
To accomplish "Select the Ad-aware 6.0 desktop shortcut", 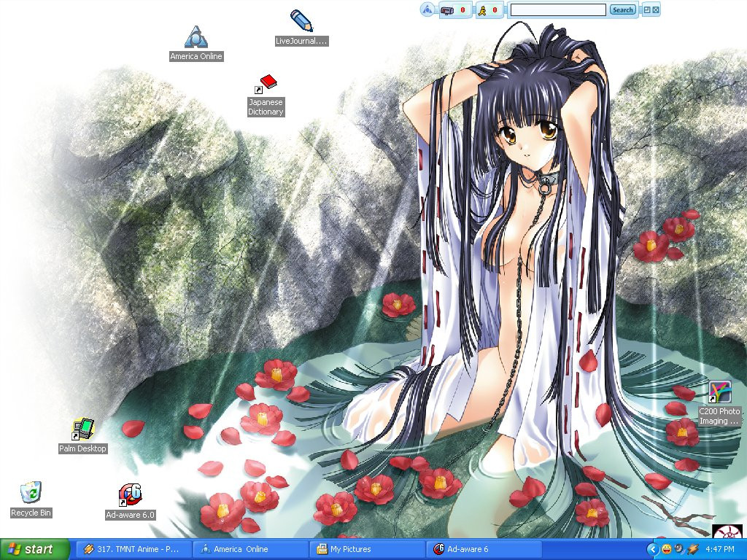I will (x=130, y=495).
